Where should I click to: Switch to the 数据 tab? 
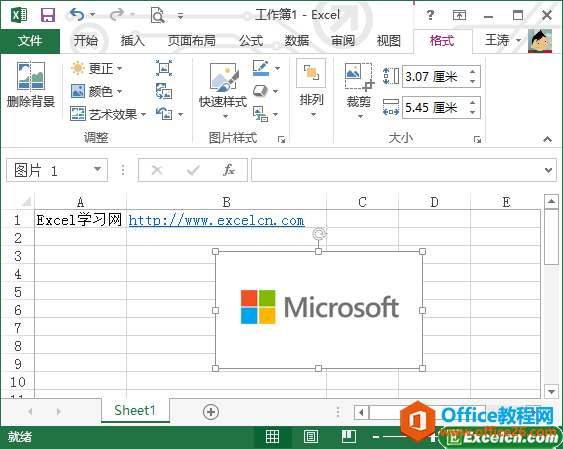(297, 41)
